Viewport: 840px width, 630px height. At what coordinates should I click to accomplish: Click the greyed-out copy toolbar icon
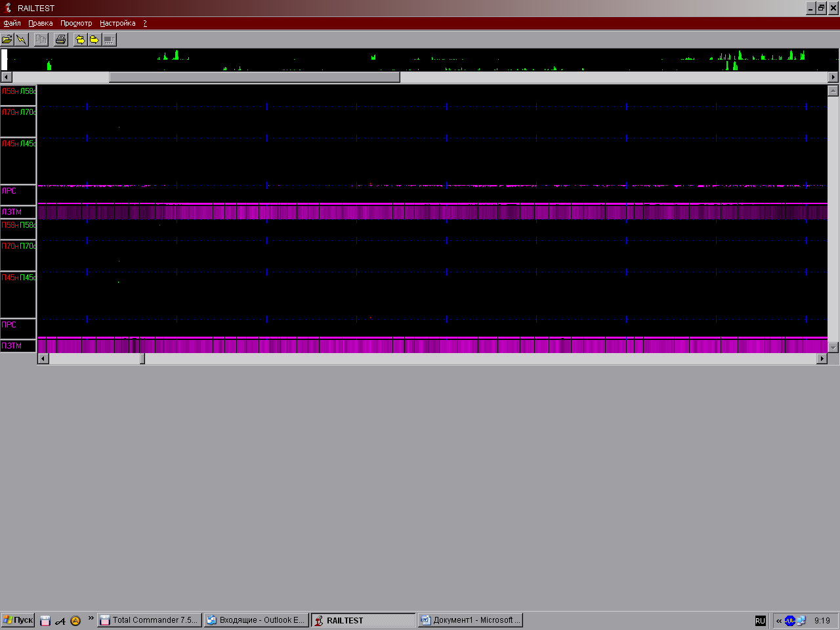click(41, 40)
